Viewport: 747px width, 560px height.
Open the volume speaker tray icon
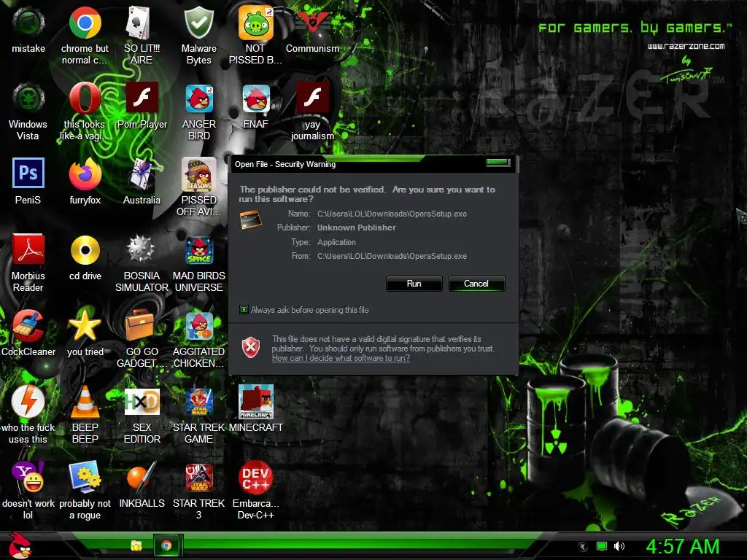619,547
